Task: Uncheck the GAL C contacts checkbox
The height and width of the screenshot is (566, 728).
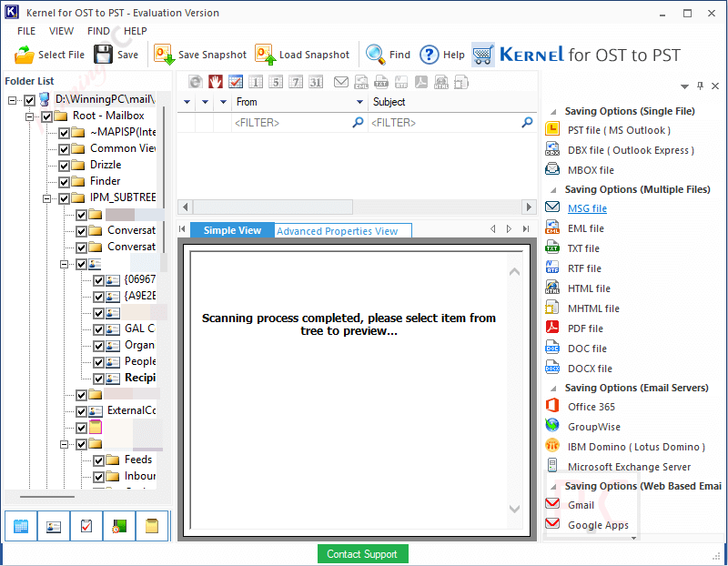Action: (98, 329)
